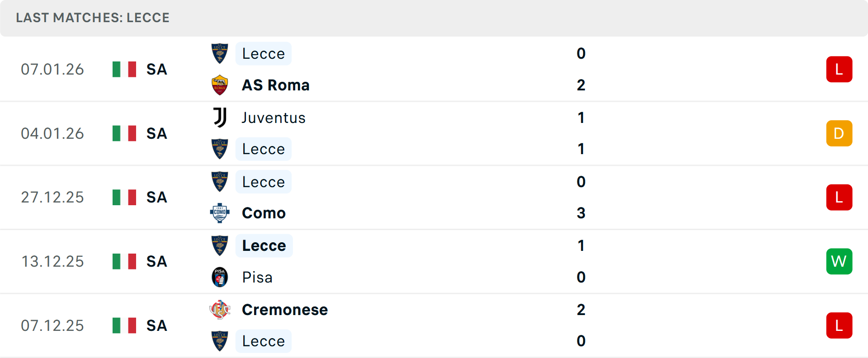Click the Juventus logo icon

click(220, 118)
